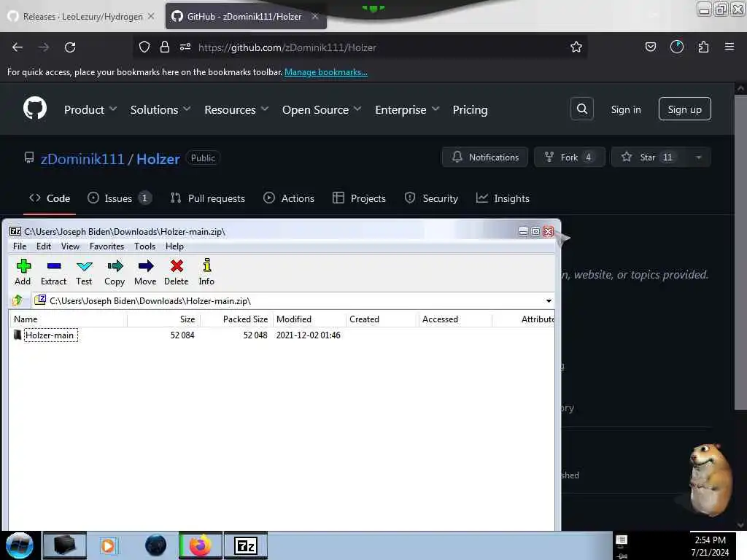Click the Sign up button
This screenshot has width=747, height=560.
point(684,109)
